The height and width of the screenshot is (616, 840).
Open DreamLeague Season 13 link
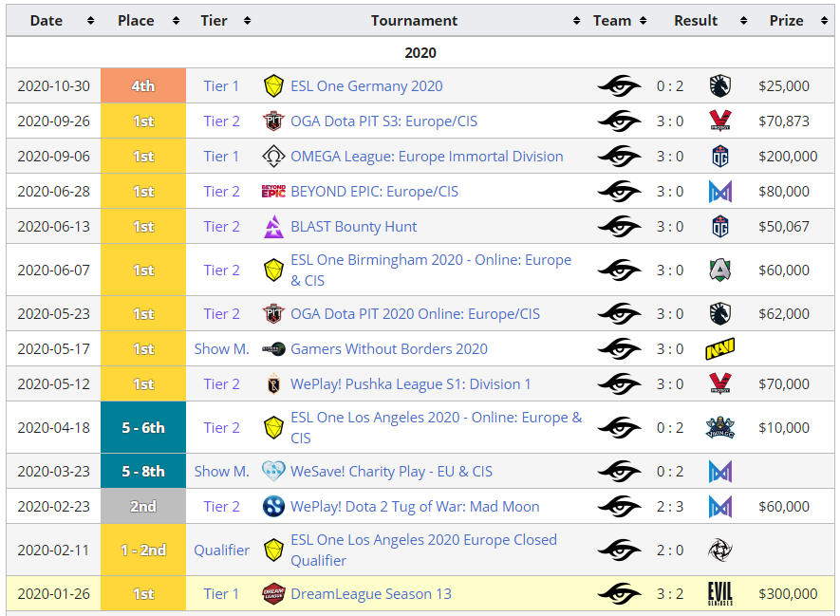[x=371, y=594]
